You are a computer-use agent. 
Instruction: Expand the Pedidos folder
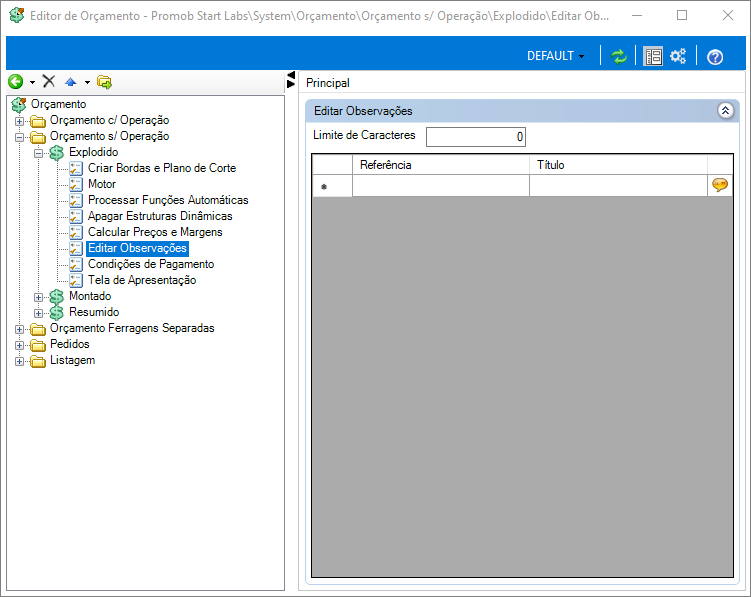pos(19,345)
